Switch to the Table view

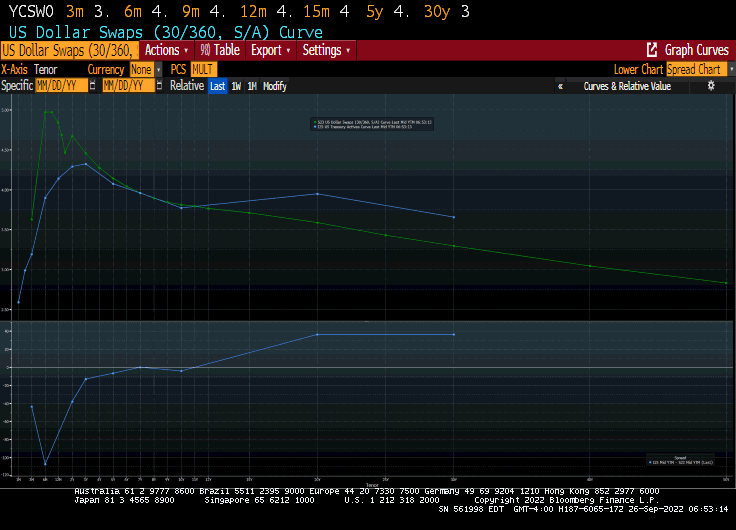(219, 50)
